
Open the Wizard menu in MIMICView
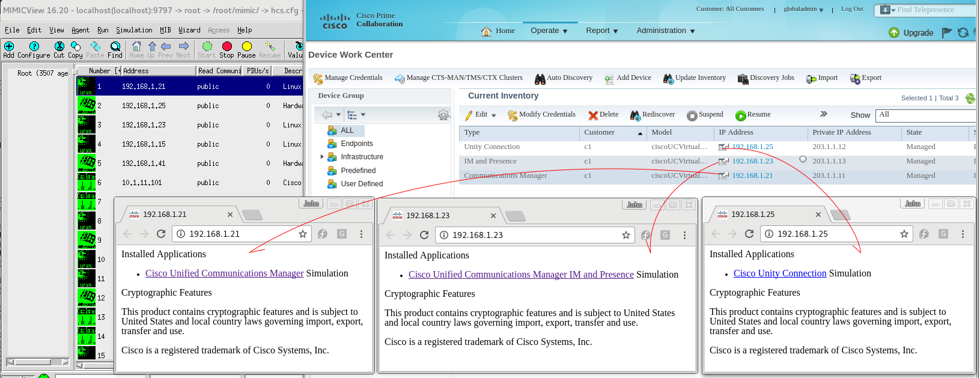coord(189,30)
